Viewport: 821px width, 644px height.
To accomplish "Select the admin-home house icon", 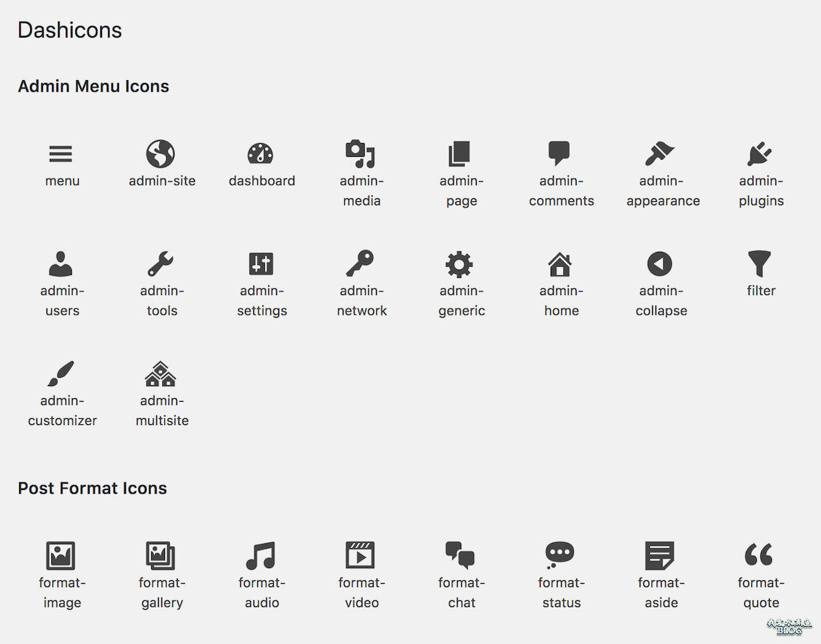I will (x=560, y=263).
